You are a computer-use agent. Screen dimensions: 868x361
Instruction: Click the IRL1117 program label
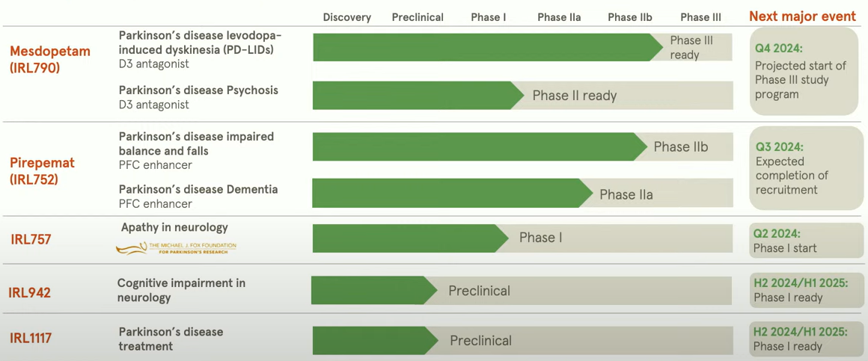[31, 338]
